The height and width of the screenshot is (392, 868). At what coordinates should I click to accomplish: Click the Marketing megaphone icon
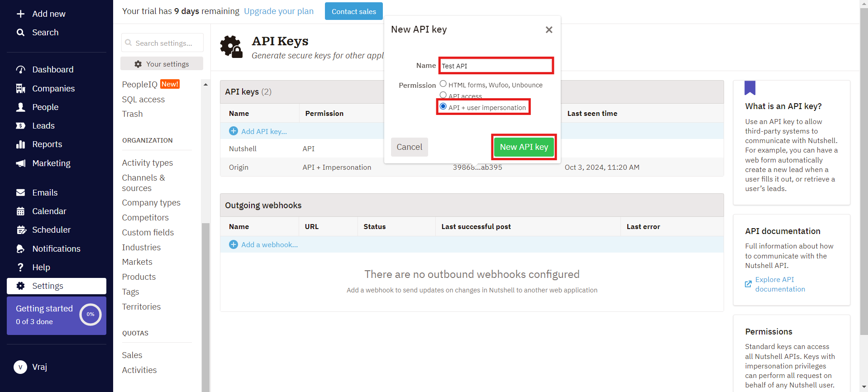click(x=20, y=163)
